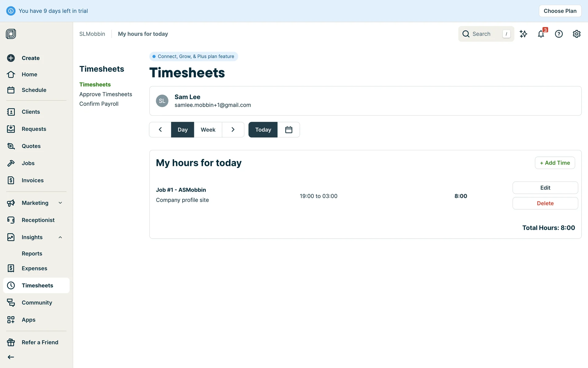
Task: Open the help question mark icon
Action: coord(559,34)
